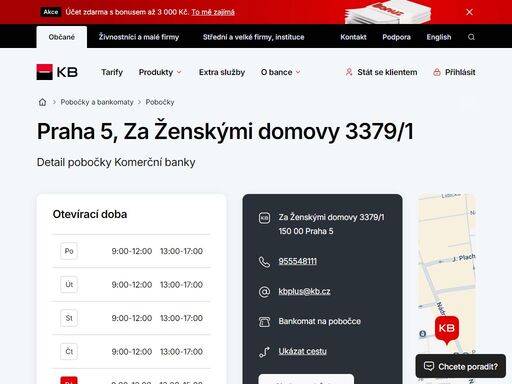Click the Čt day badge
The image size is (512, 384).
69,351
